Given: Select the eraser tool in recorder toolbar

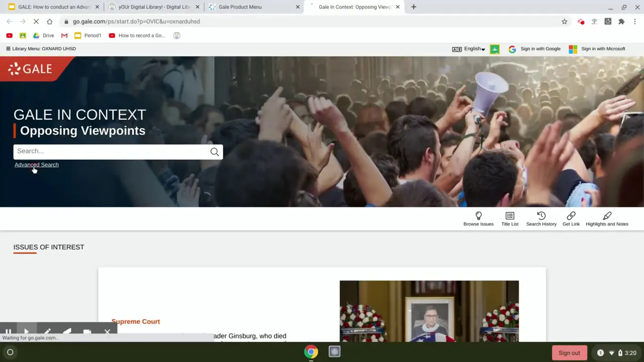Looking at the screenshot, I should click(x=67, y=332).
